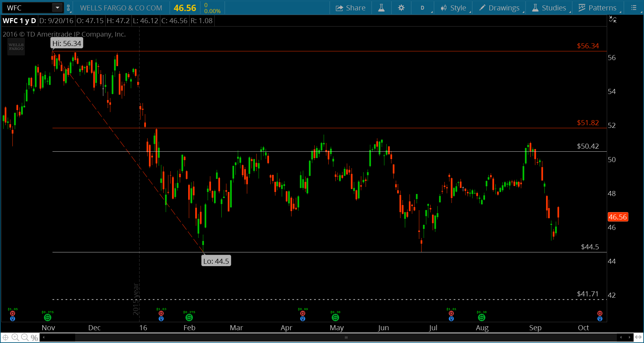Screen dimensions: 644x343
Task: Click the yellow 46.56 last price
Action: click(185, 8)
